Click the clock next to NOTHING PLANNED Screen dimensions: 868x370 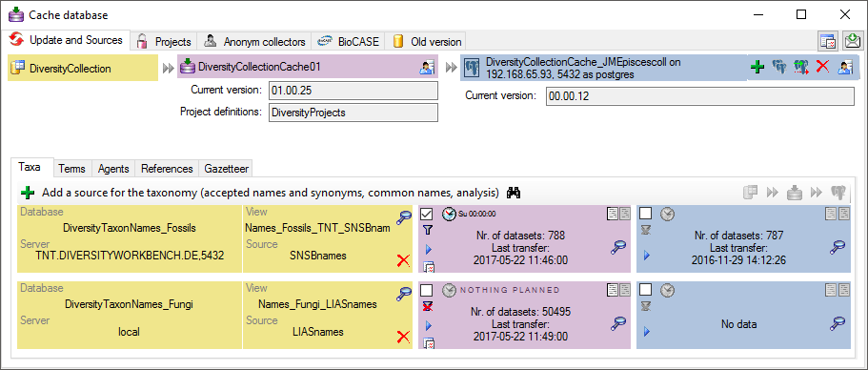tap(449, 290)
